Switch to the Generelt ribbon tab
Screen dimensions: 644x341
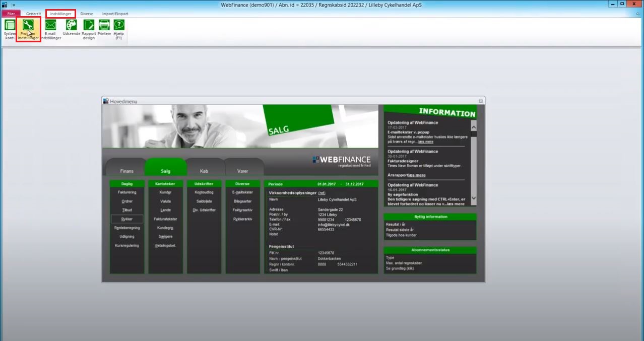(x=34, y=14)
